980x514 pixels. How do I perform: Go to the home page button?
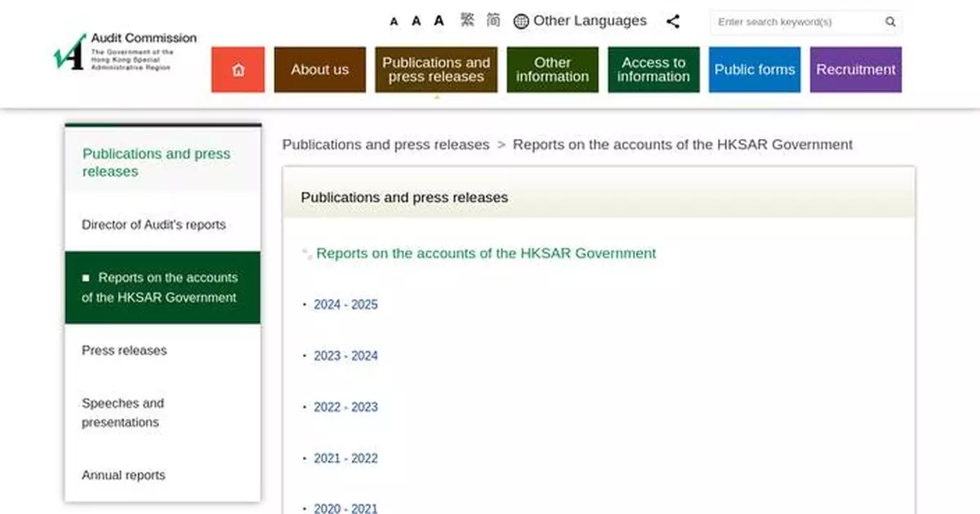pos(238,69)
